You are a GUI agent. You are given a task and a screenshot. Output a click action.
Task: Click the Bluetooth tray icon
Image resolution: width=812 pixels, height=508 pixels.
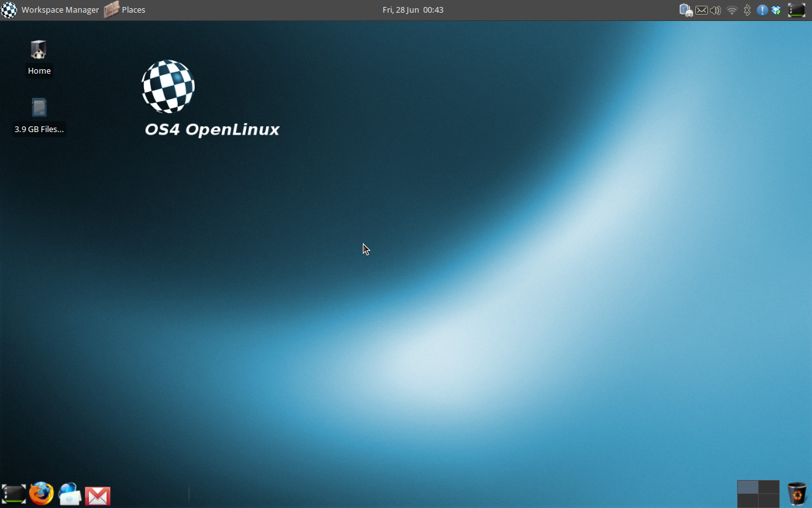pos(747,10)
